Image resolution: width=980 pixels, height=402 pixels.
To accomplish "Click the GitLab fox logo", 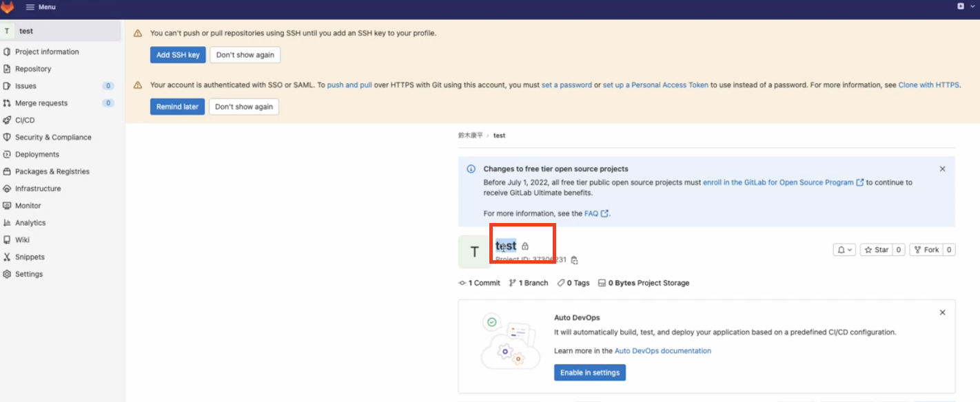I will click(x=8, y=7).
